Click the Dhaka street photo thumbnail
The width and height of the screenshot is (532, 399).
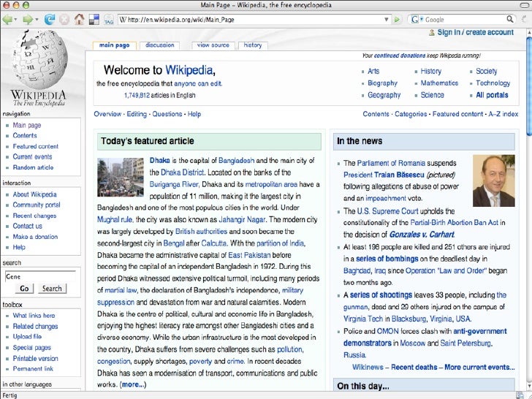121,177
